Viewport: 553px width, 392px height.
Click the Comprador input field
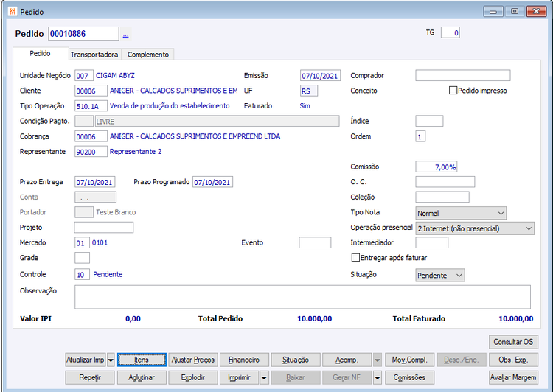[x=463, y=75]
